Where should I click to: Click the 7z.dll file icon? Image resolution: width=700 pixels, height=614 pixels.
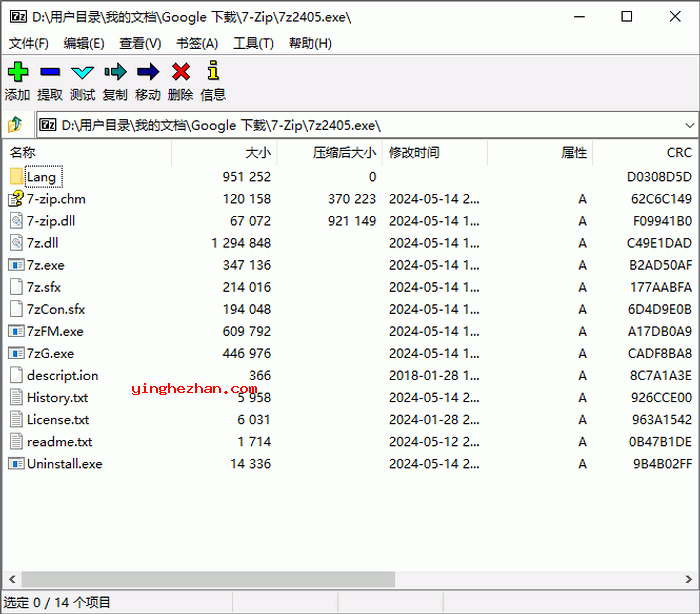pyautogui.click(x=16, y=242)
